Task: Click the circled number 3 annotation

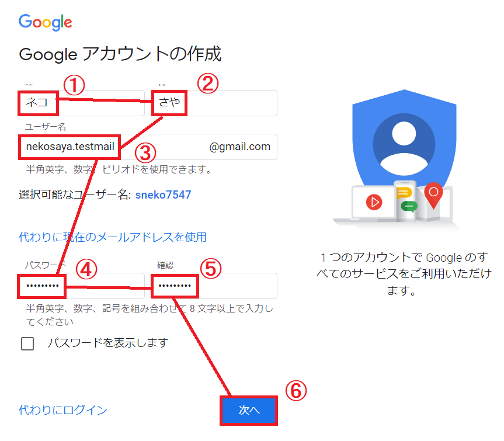Action: pyautogui.click(x=145, y=152)
